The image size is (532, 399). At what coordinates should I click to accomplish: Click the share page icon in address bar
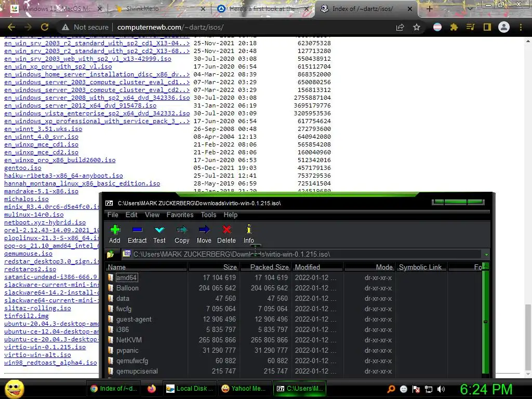(x=400, y=27)
